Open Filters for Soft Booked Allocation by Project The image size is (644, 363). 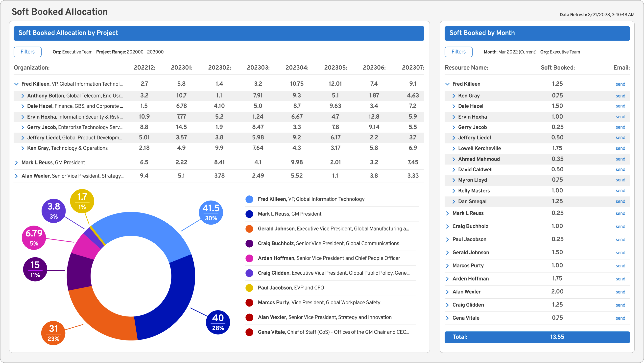pyautogui.click(x=27, y=52)
